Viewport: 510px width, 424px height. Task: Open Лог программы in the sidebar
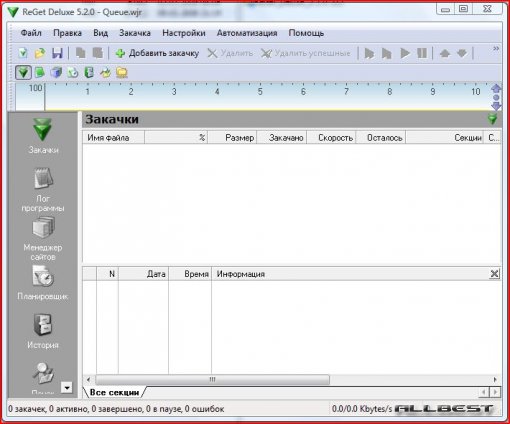(43, 189)
